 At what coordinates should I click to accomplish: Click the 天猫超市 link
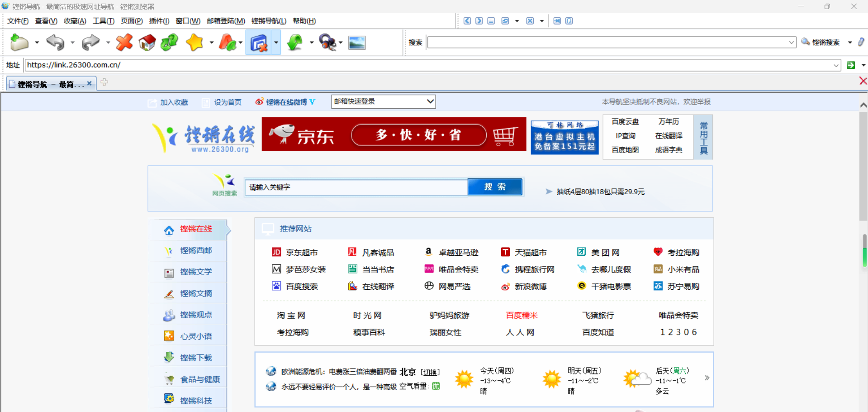tap(531, 253)
